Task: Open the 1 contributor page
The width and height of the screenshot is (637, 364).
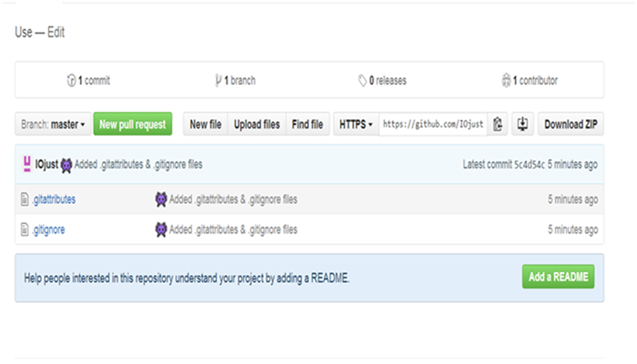Action: 530,80
